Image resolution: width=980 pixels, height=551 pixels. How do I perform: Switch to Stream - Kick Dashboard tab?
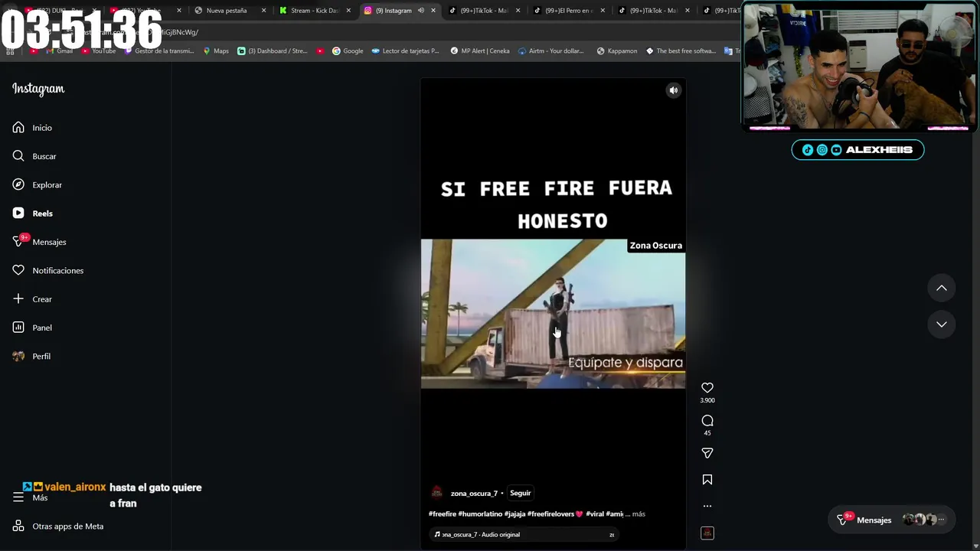coord(314,11)
